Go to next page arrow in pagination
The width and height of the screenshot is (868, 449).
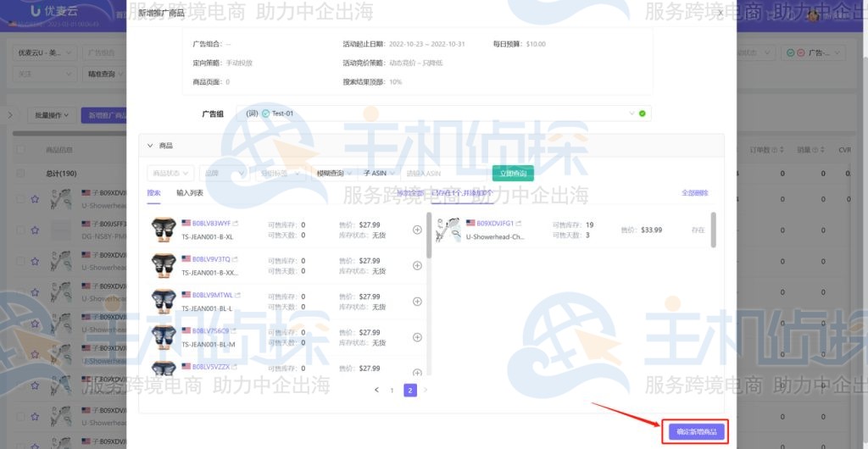(x=426, y=390)
